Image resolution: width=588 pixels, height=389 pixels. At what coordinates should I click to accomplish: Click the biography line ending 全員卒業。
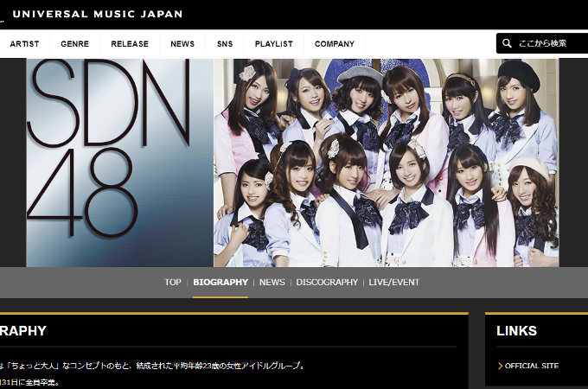click(x=29, y=382)
